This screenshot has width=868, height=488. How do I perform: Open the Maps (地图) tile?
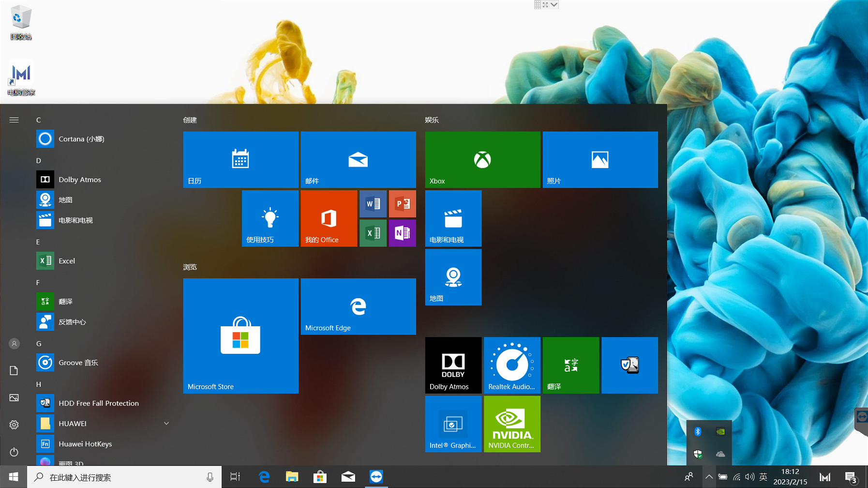coord(453,277)
